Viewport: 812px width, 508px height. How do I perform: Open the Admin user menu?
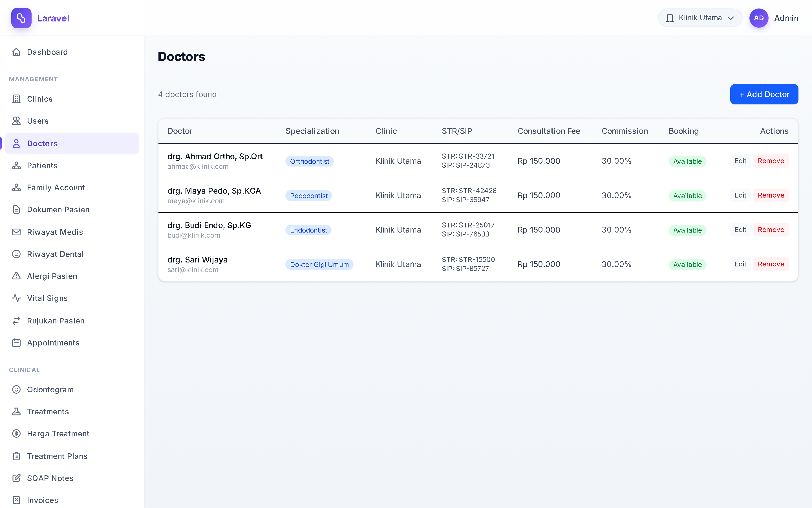click(774, 18)
